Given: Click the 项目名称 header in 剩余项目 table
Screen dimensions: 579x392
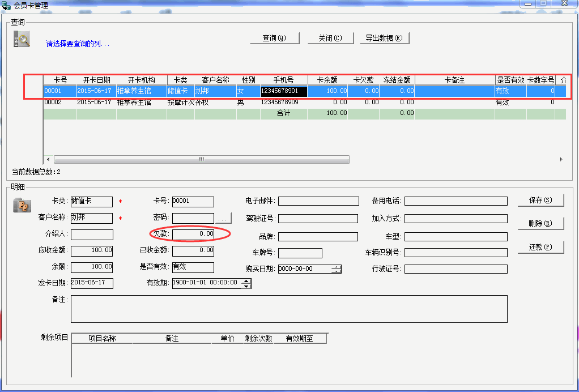Looking at the screenshot, I should (103, 339).
